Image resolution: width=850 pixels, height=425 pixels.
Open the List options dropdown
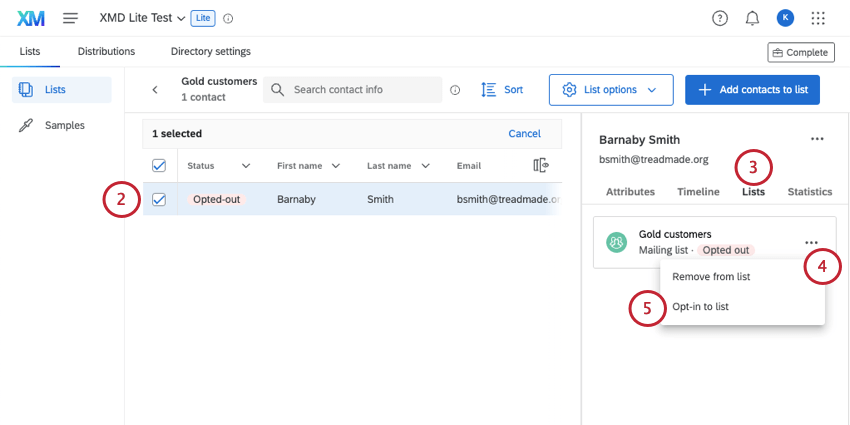(x=610, y=90)
